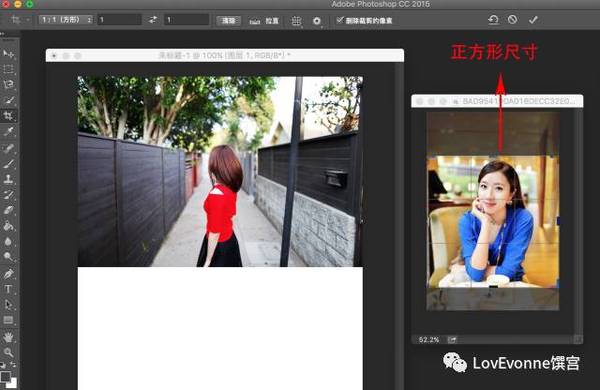Click the crop height ratio field

point(187,20)
